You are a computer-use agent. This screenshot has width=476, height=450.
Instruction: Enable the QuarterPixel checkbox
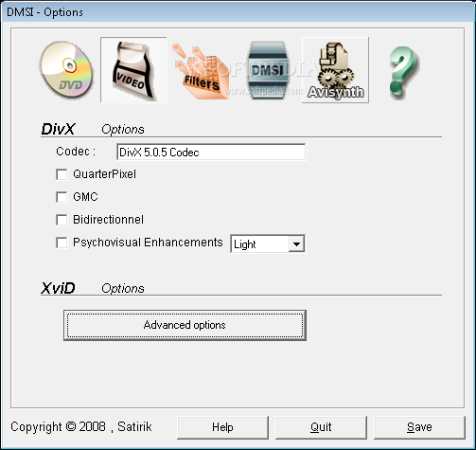click(x=62, y=174)
